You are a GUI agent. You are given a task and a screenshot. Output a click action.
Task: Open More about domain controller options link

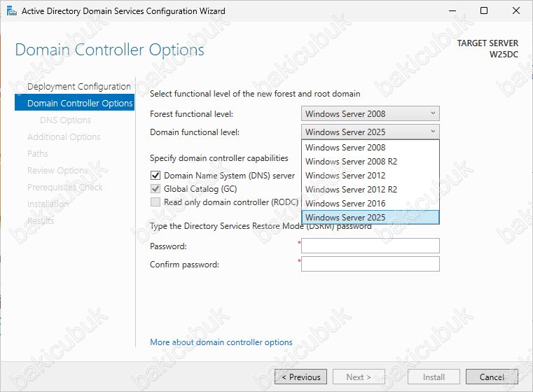pos(221,342)
